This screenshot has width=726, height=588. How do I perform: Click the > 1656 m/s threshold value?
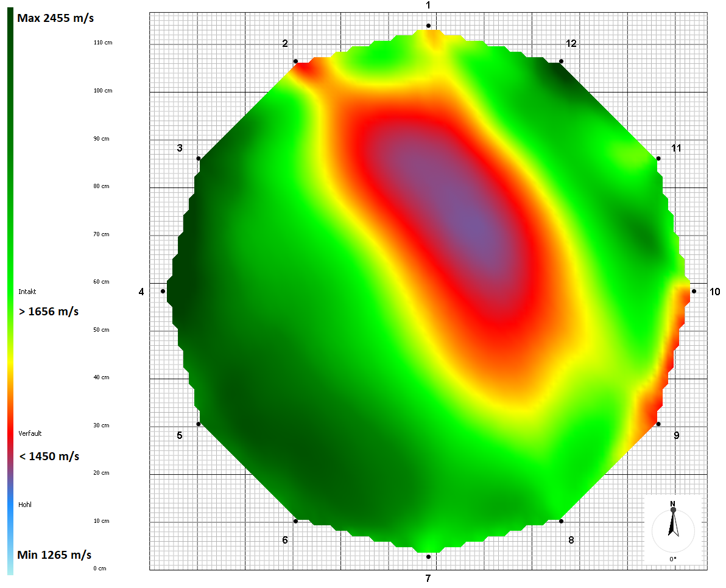coord(49,311)
